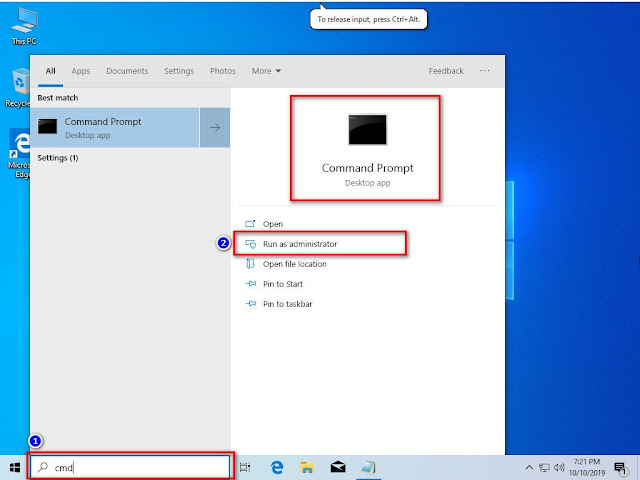640x480 pixels.
Task: Click the Windows Start button
Action: click(x=15, y=467)
